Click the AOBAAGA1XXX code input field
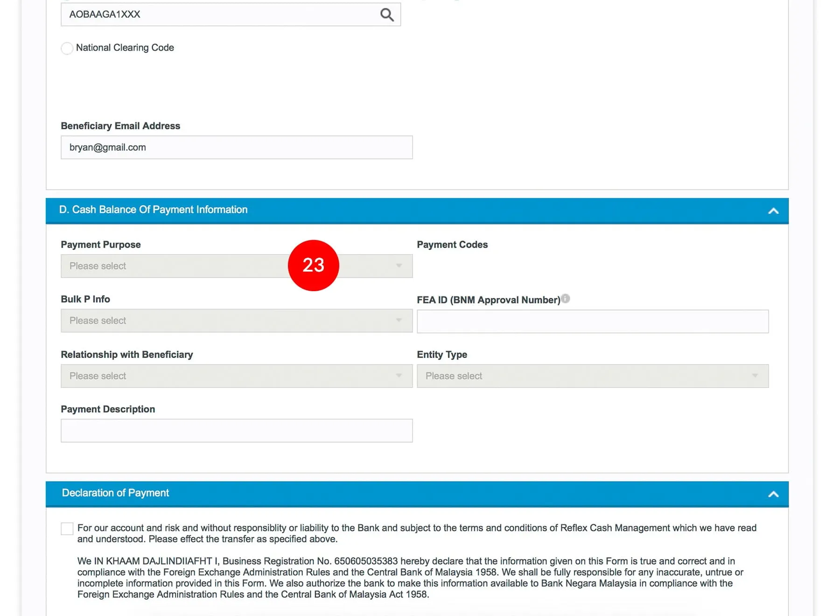This screenshot has height=616, width=840. (219, 14)
